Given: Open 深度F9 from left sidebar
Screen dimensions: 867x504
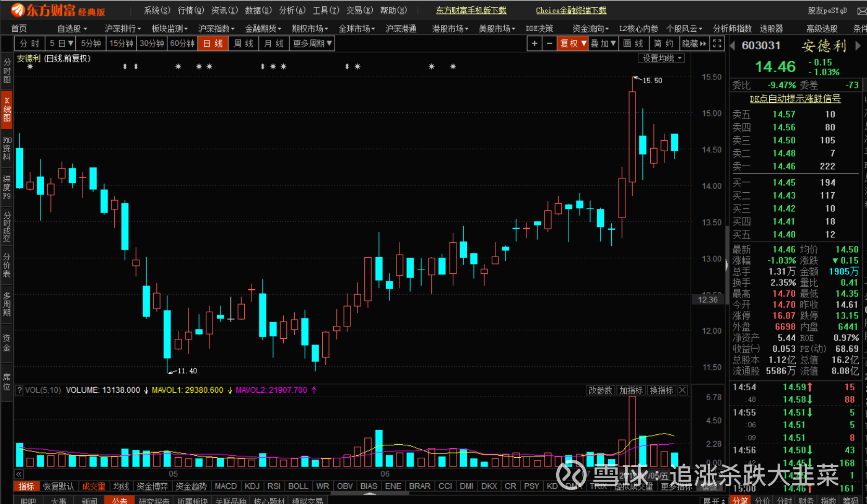Looking at the screenshot, I should (7, 188).
